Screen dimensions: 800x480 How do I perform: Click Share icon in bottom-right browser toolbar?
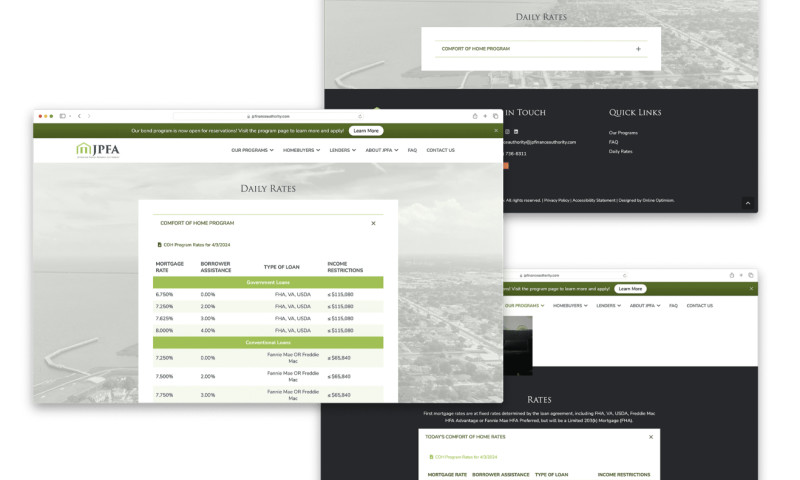click(732, 275)
